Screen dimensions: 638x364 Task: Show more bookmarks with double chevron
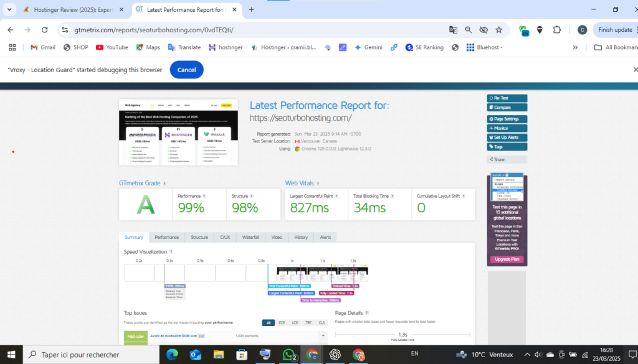(x=575, y=47)
